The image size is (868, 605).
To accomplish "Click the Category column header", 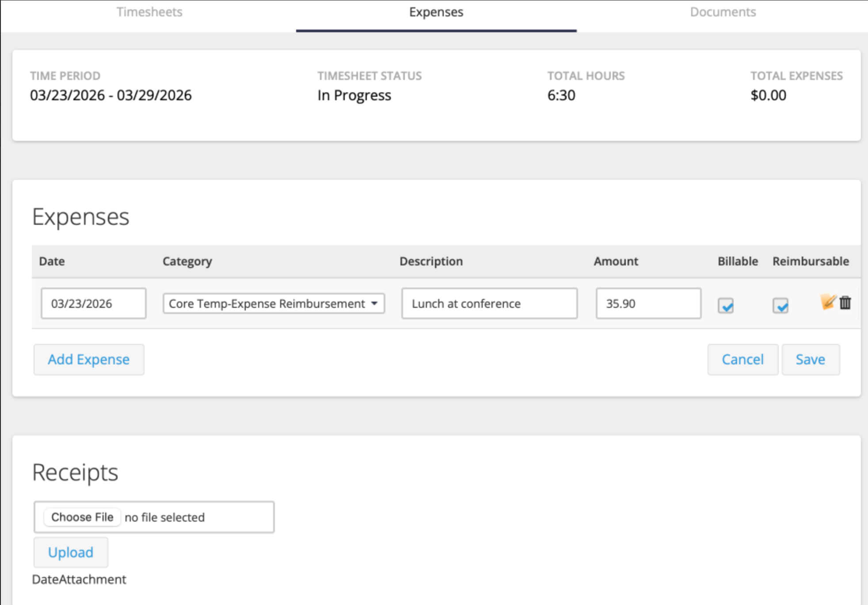I will pos(187,261).
